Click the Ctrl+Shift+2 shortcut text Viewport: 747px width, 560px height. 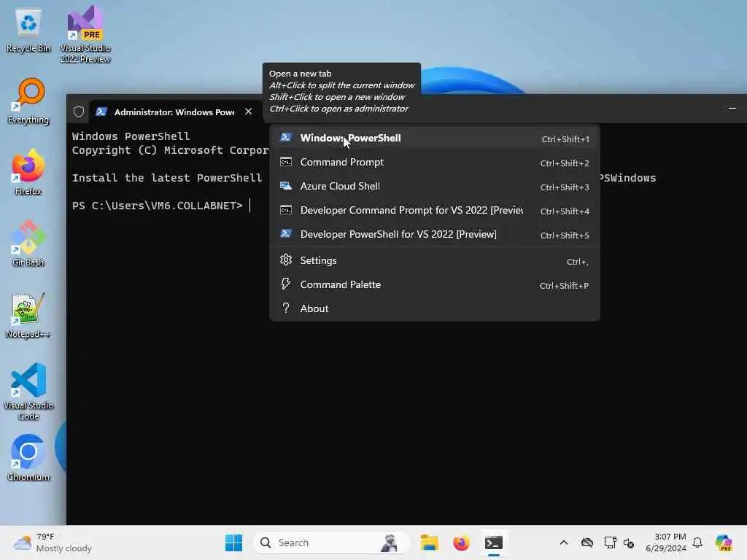[x=565, y=163]
